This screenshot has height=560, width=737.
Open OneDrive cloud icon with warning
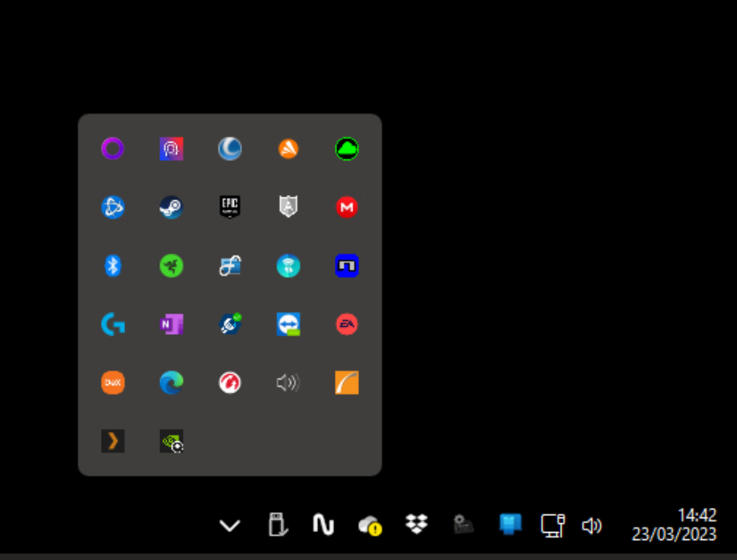click(370, 526)
